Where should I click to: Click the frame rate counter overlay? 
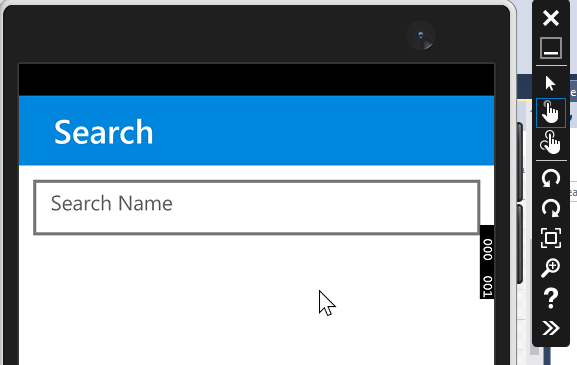pos(487,262)
